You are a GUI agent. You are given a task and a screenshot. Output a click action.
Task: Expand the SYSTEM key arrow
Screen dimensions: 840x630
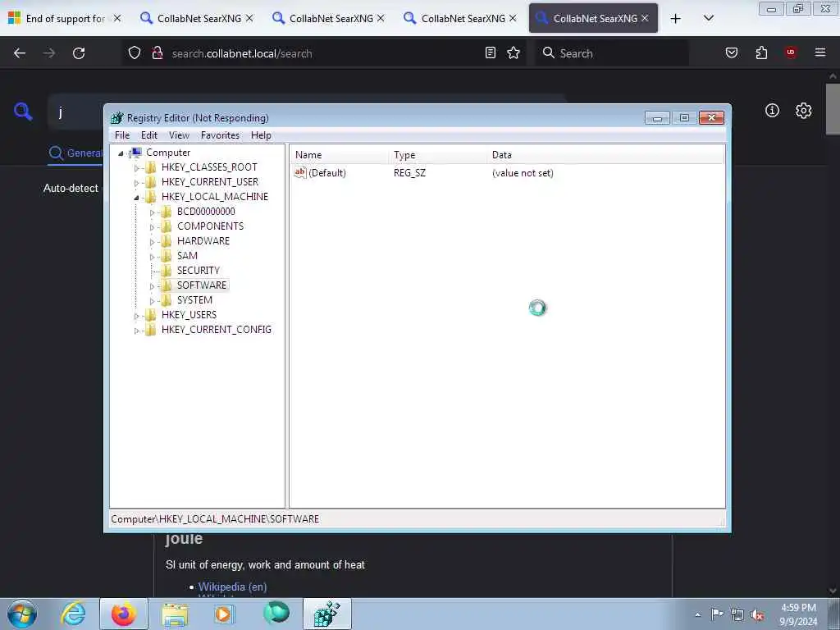tap(152, 300)
